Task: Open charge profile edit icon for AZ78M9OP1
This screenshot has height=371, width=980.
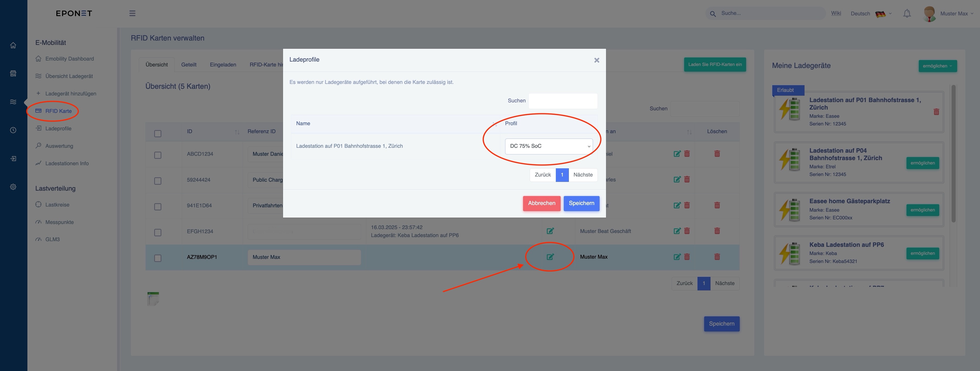Action: point(550,257)
